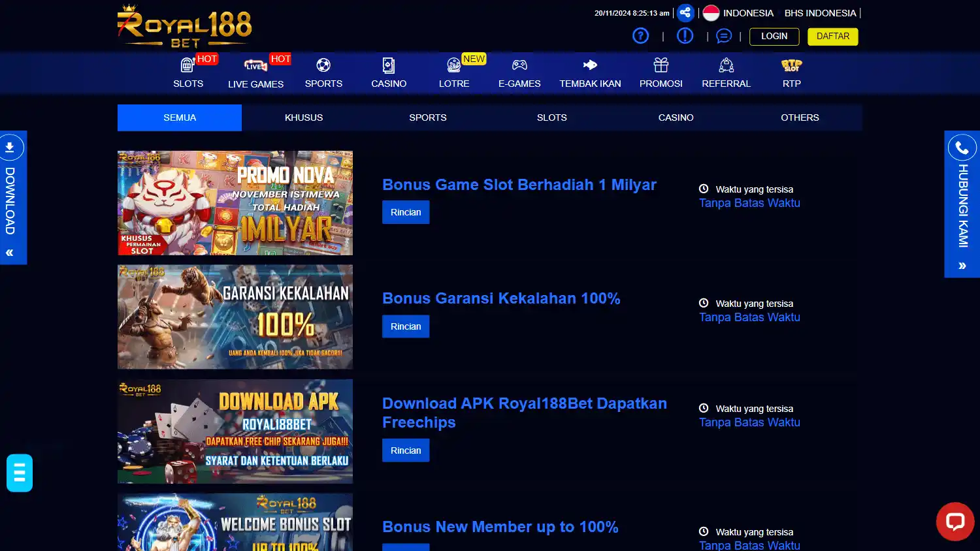This screenshot has width=980, height=551.
Task: Click the Download APK Royal188Bet banner
Action: point(235,432)
